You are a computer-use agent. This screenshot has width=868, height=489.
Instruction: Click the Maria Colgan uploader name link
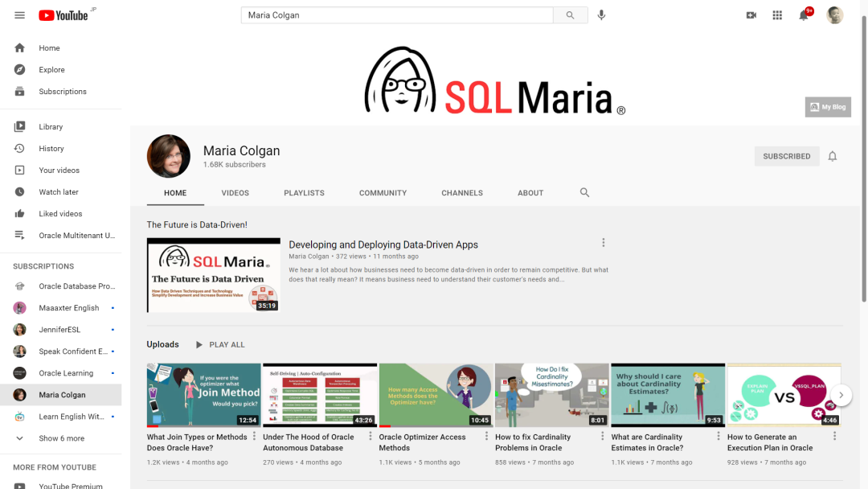pos(309,257)
